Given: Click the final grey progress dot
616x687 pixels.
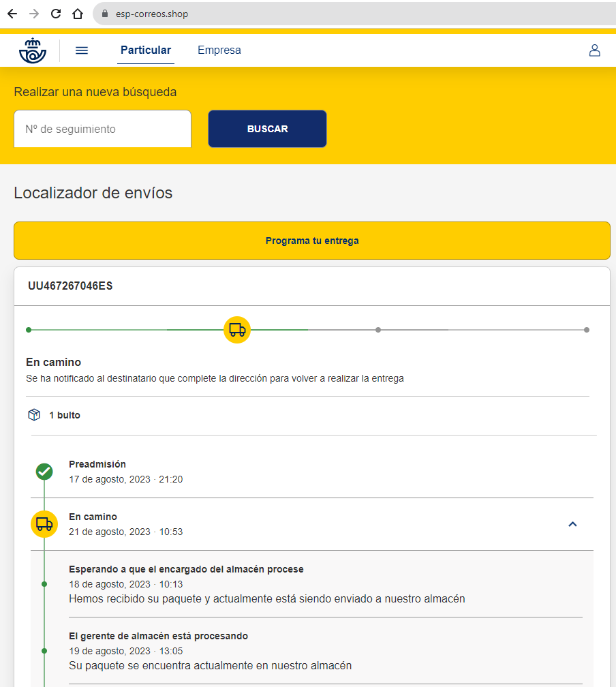Looking at the screenshot, I should pos(587,330).
